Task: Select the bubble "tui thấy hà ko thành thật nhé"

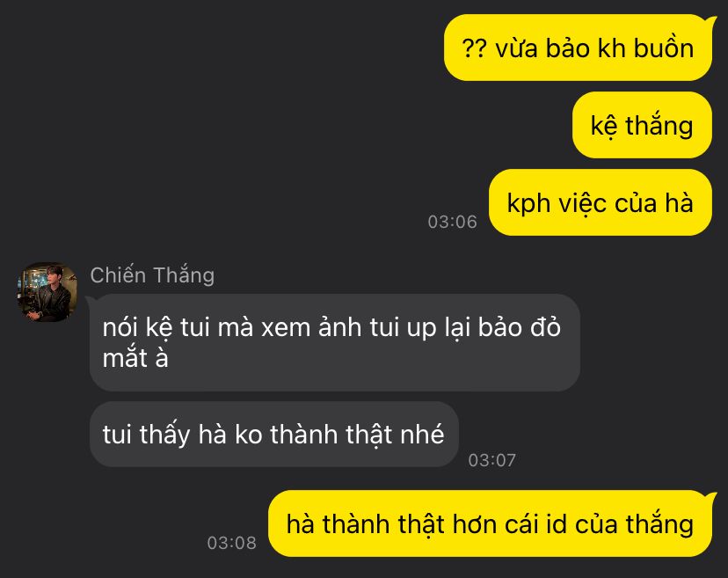Action: pyautogui.click(x=274, y=434)
